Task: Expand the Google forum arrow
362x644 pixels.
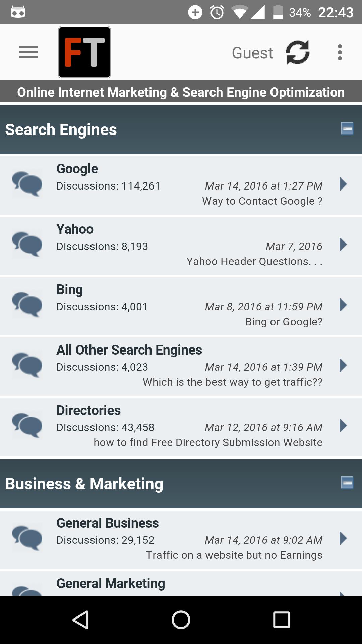Action: (343, 184)
